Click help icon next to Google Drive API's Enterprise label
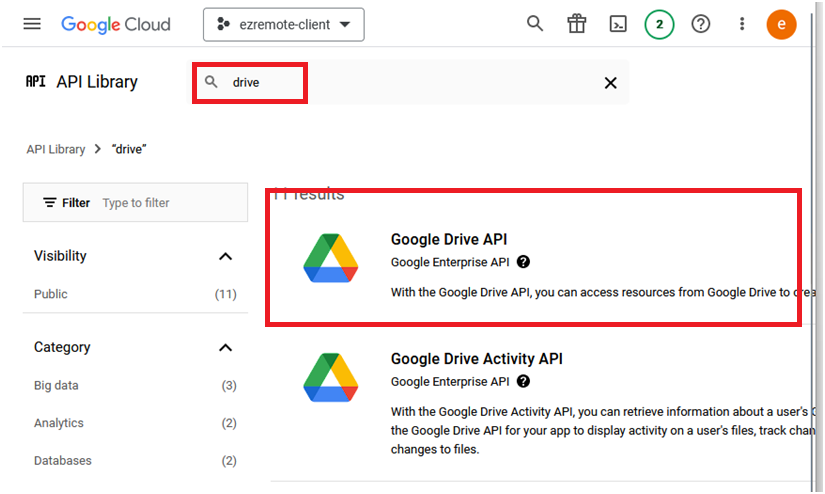 pos(523,262)
